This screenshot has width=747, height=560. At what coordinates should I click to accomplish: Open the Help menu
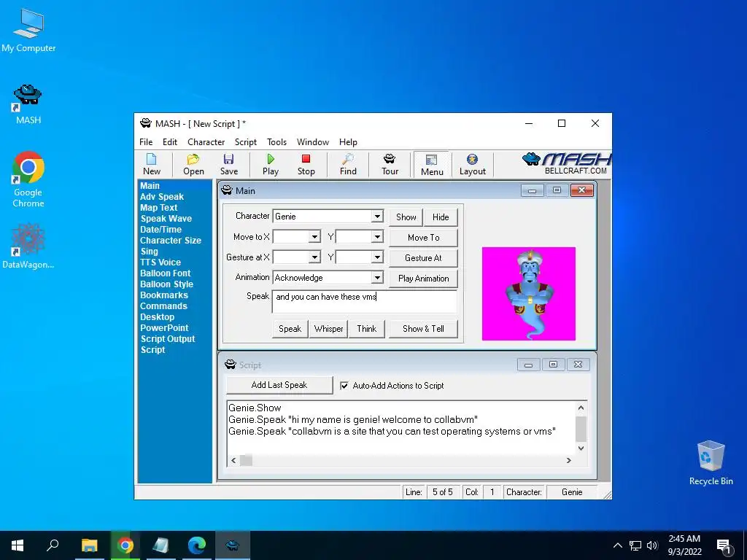click(x=348, y=142)
